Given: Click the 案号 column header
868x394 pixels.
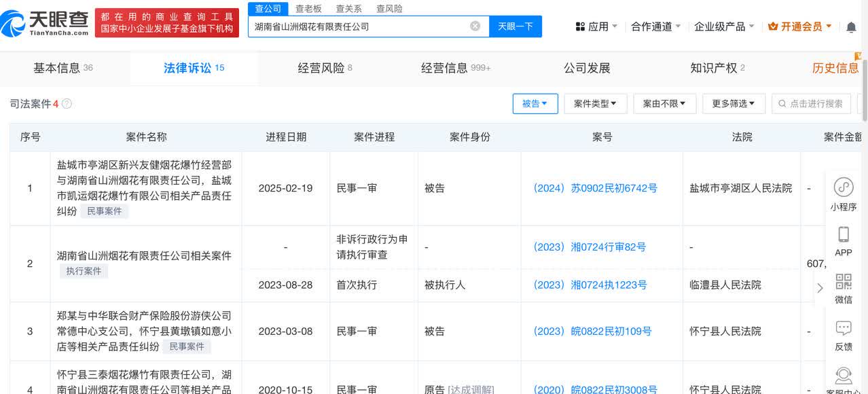Looking at the screenshot, I should point(602,137).
